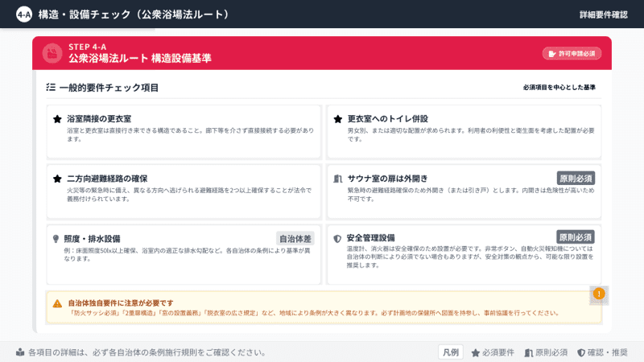Viewport: 644px width, 362px height.
Task: Click the 4-A circle badge in header
Action: [x=24, y=14]
